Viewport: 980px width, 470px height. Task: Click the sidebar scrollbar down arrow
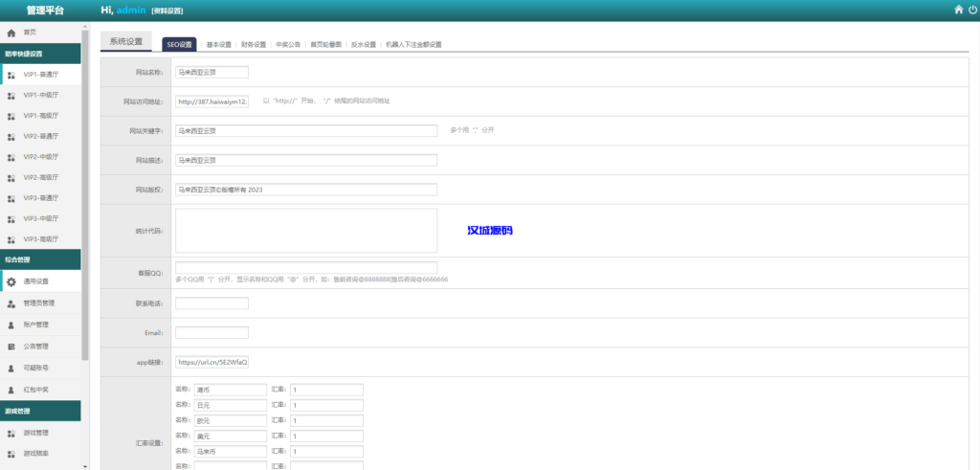click(85, 465)
